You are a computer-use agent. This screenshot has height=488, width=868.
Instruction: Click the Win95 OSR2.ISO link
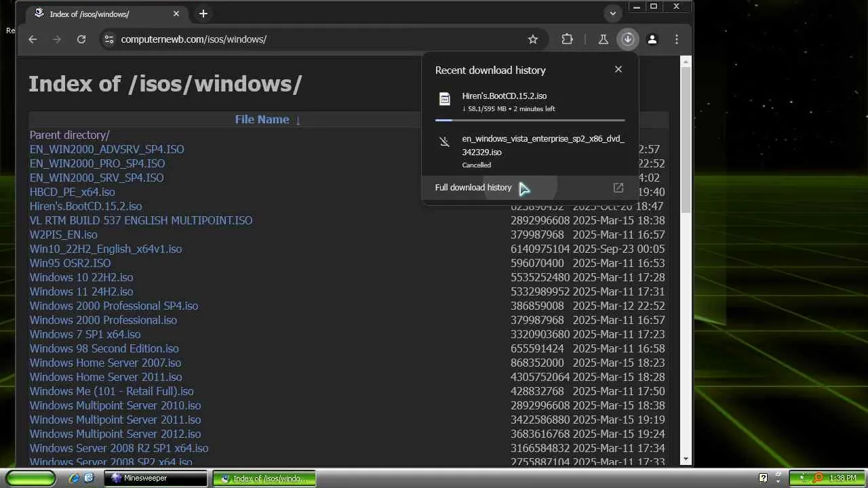[x=70, y=263]
